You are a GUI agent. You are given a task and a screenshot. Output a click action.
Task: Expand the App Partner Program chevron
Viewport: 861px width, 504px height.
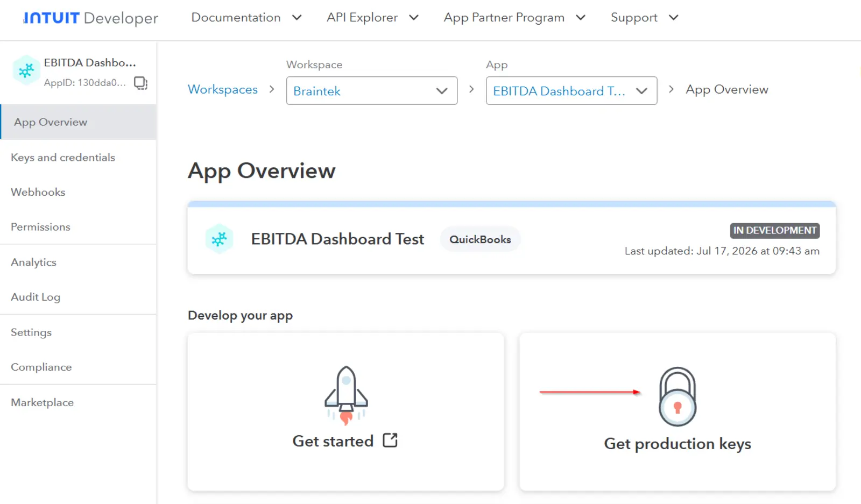point(581,18)
